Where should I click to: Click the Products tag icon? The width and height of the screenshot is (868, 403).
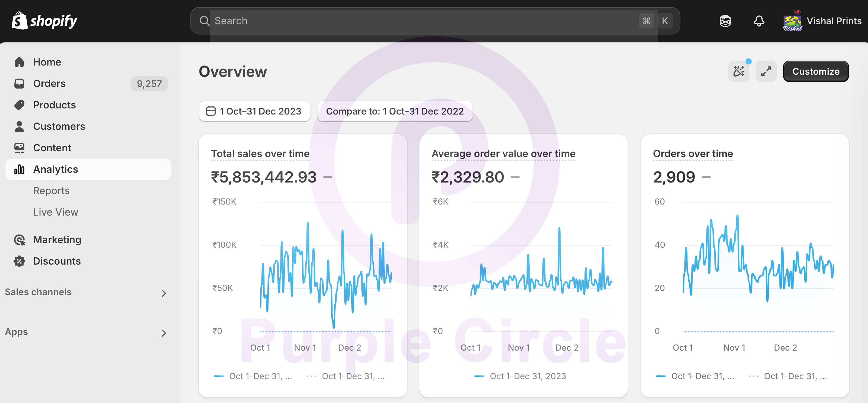pos(20,105)
